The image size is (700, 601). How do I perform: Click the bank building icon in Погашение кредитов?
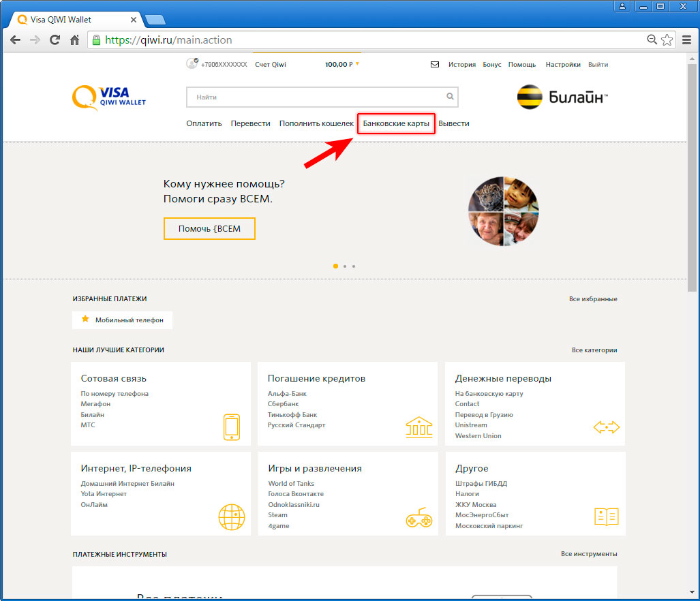[419, 427]
